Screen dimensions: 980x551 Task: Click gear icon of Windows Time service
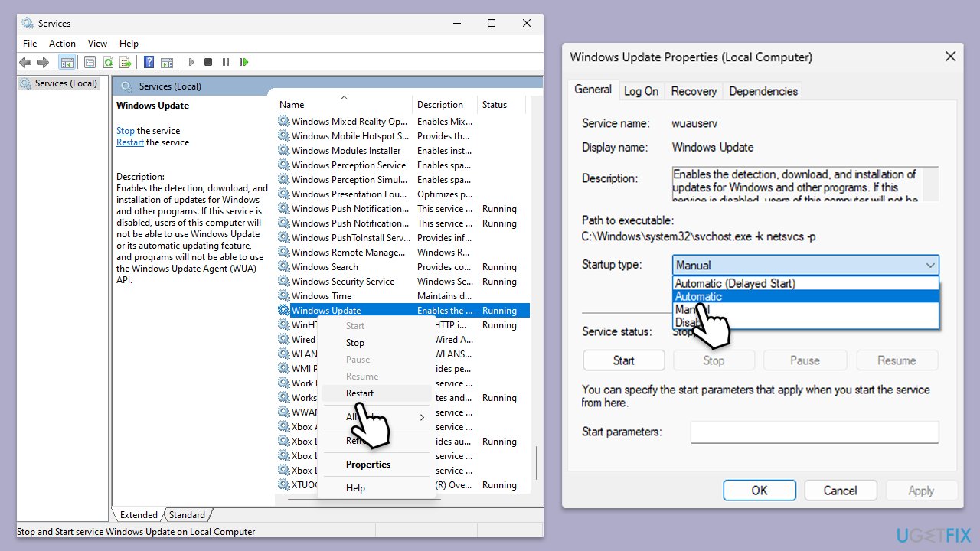pyautogui.click(x=284, y=296)
